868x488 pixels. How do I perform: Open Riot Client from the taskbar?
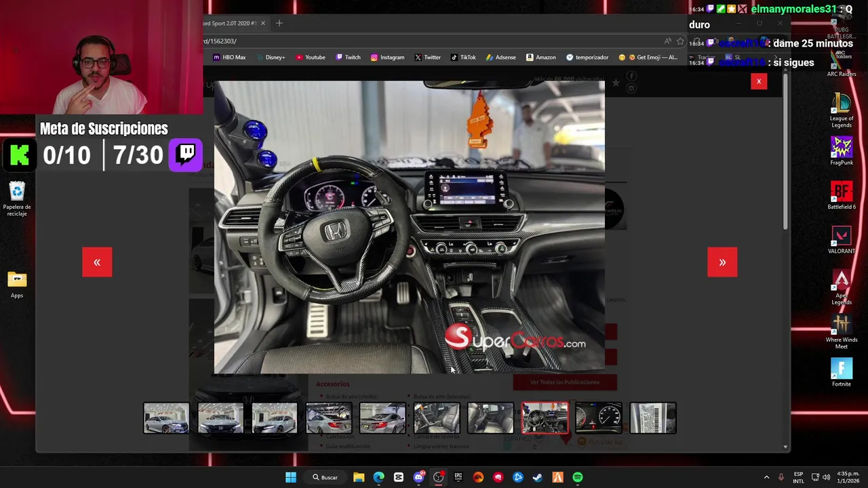(498, 477)
